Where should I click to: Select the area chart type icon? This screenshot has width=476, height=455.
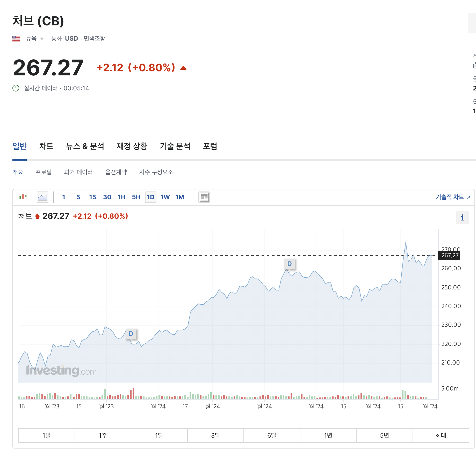pos(42,197)
